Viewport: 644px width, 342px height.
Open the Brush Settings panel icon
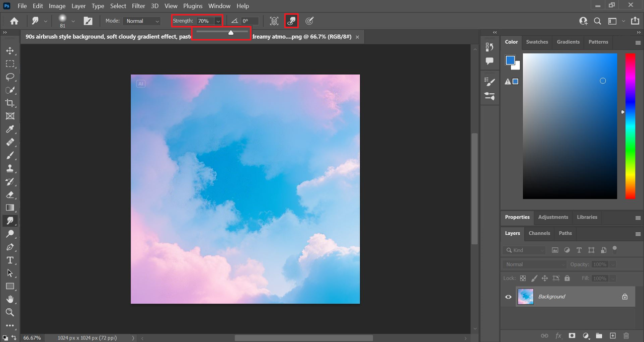(88, 21)
